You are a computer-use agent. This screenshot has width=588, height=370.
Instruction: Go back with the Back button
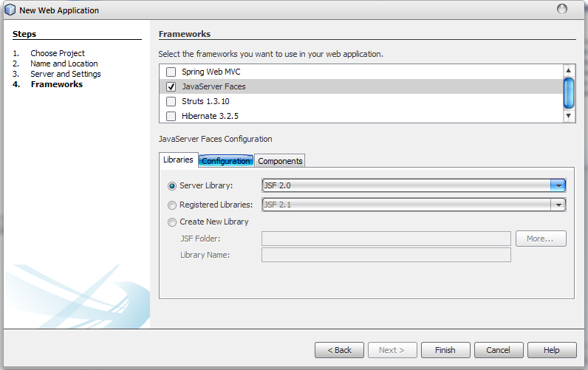(339, 350)
